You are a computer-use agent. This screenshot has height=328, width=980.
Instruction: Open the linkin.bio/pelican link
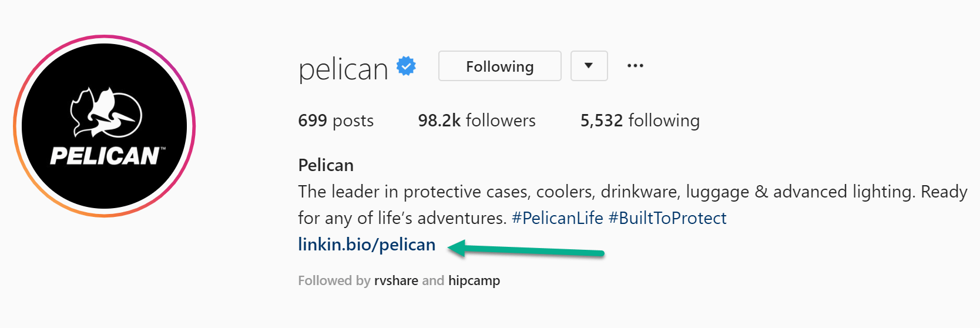point(367,245)
